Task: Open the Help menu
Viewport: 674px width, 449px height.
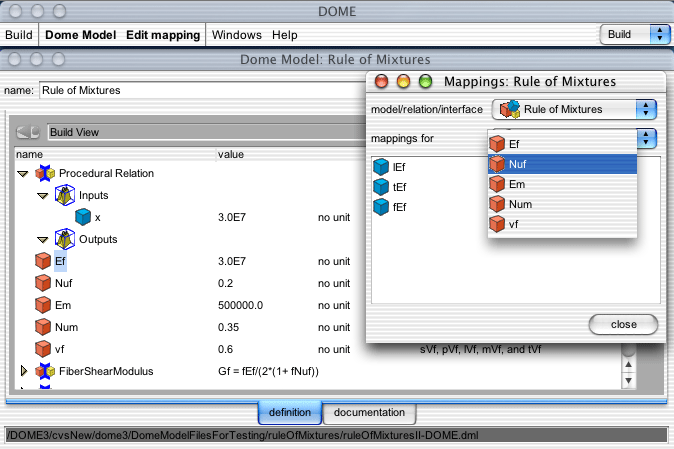Action: click(285, 35)
